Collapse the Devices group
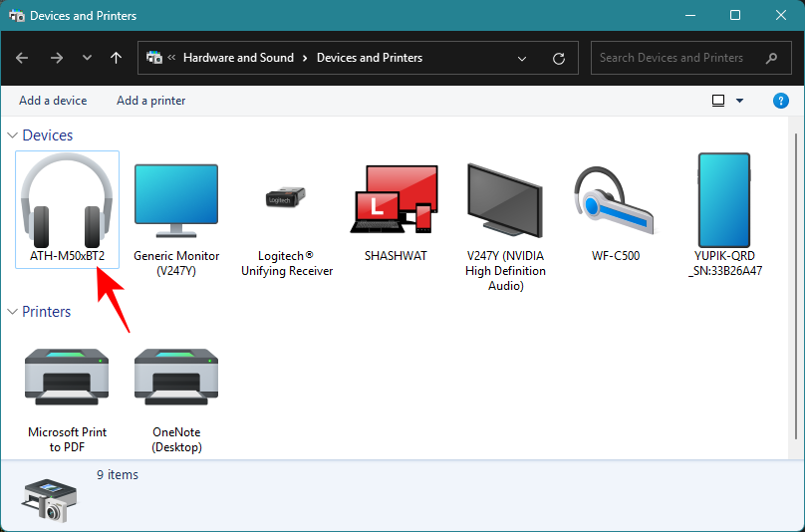Screen dimensions: 805x532 click(x=13, y=135)
